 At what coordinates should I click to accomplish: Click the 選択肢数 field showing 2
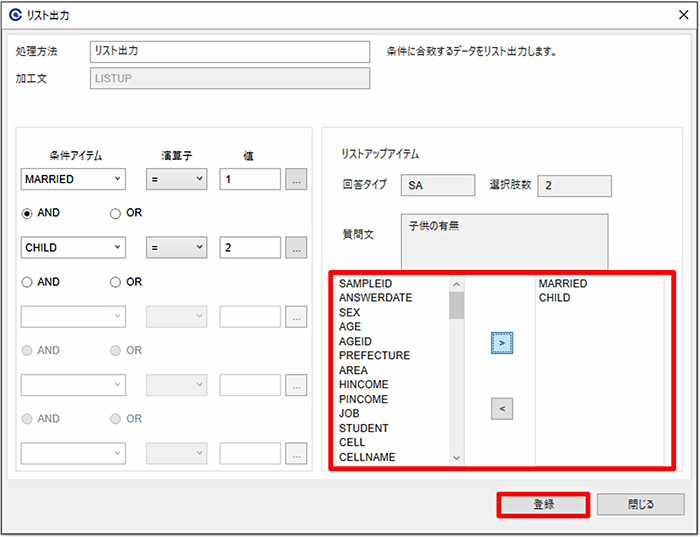(575, 186)
